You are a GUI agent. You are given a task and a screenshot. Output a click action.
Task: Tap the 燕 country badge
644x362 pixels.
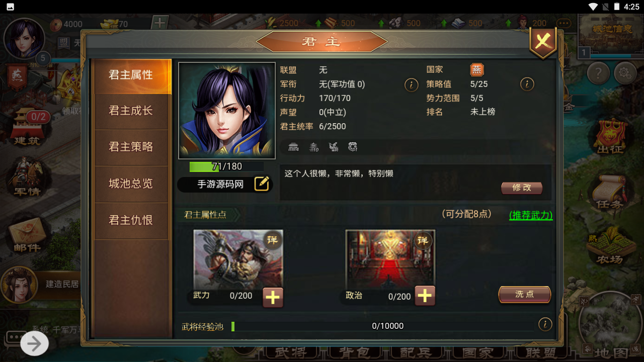click(x=476, y=70)
